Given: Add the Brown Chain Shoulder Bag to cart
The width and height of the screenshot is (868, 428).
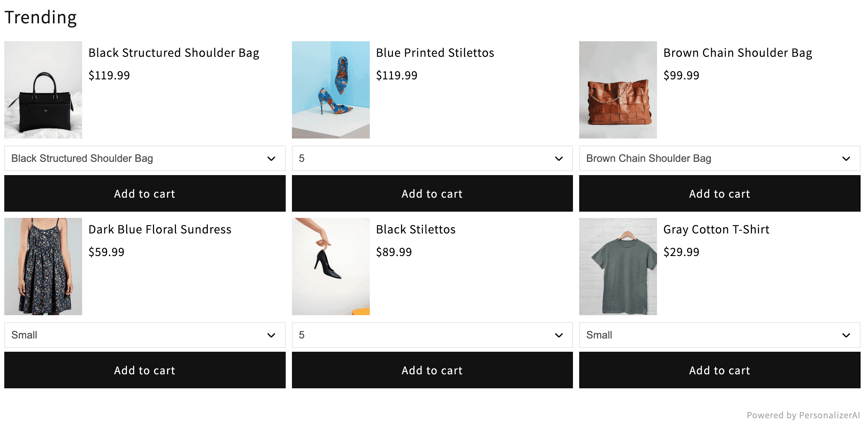Looking at the screenshot, I should (x=719, y=193).
